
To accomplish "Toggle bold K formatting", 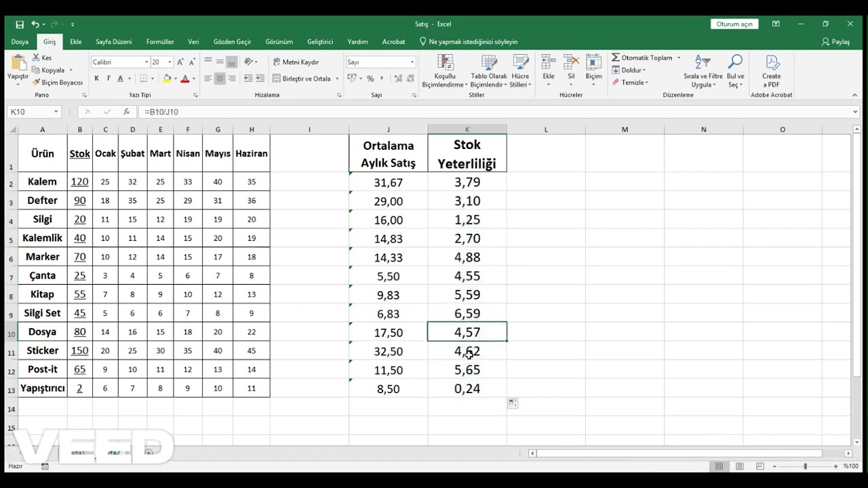I will coord(96,79).
